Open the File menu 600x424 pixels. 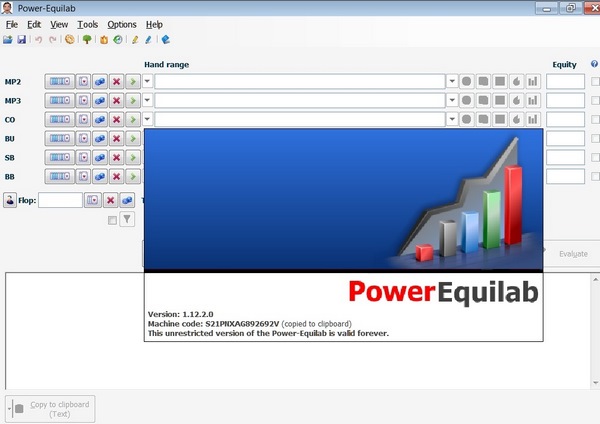(x=12, y=24)
